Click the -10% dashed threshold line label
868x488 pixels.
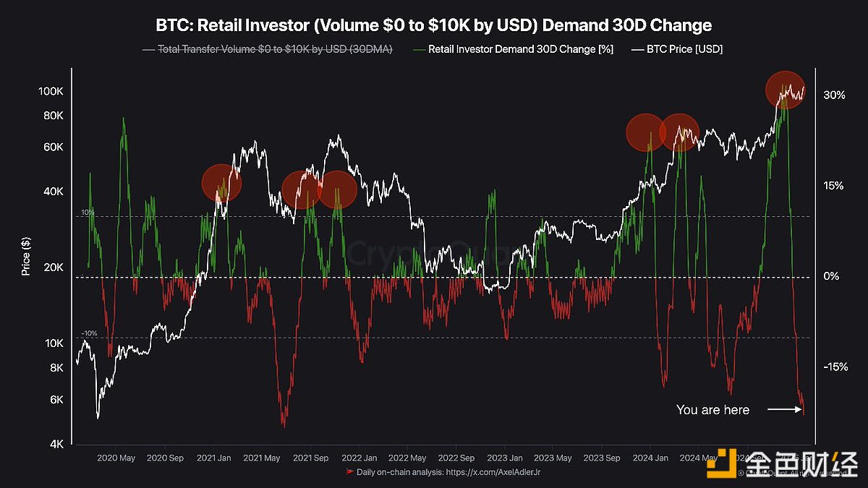88,333
